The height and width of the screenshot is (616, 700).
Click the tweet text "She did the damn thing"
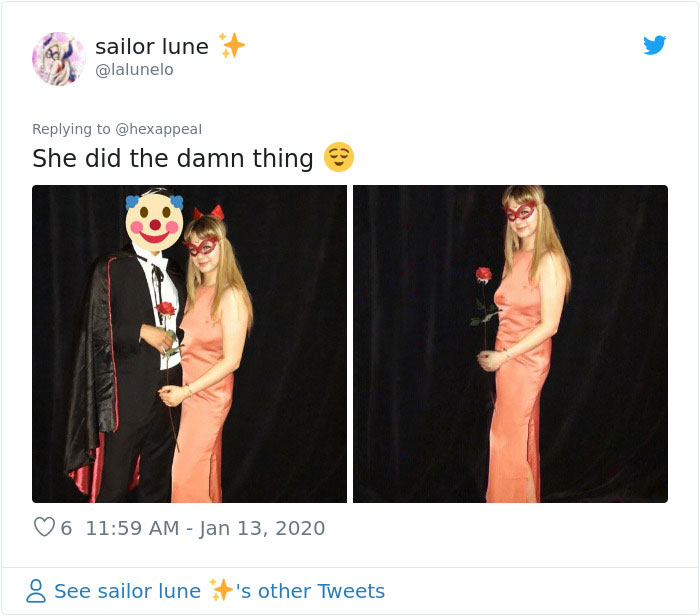[173, 158]
